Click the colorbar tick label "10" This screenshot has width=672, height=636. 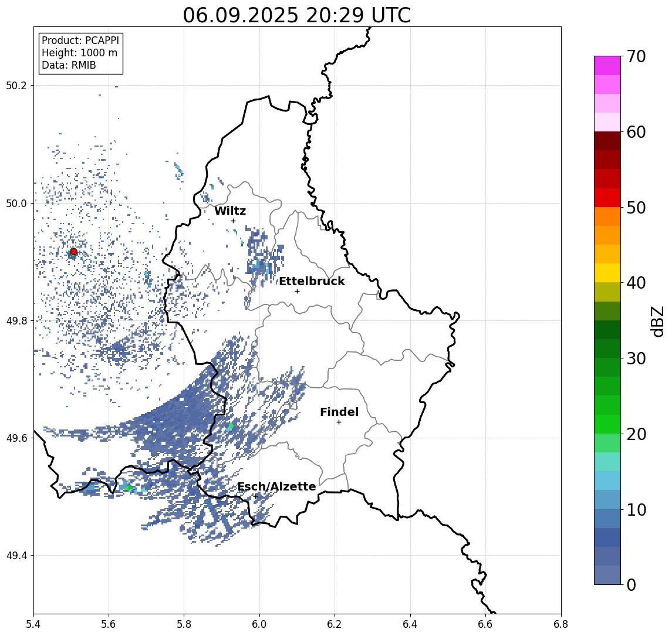tap(636, 509)
